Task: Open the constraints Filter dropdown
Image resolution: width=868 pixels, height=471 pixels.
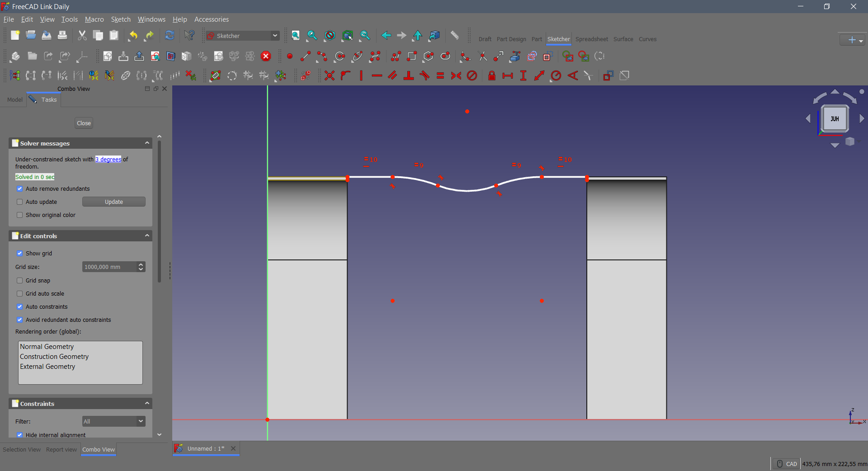Action: tap(140, 421)
